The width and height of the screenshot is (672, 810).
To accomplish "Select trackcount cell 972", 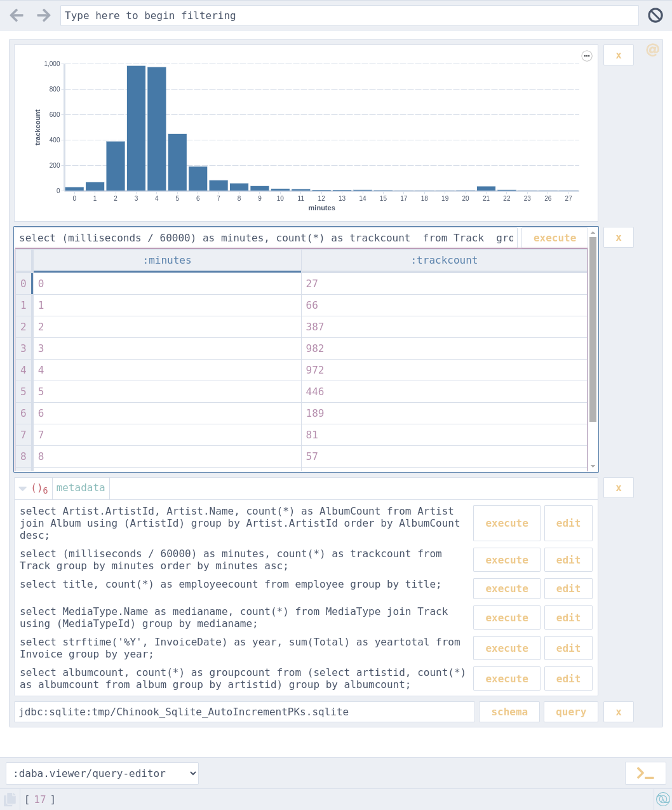I will (x=444, y=370).
